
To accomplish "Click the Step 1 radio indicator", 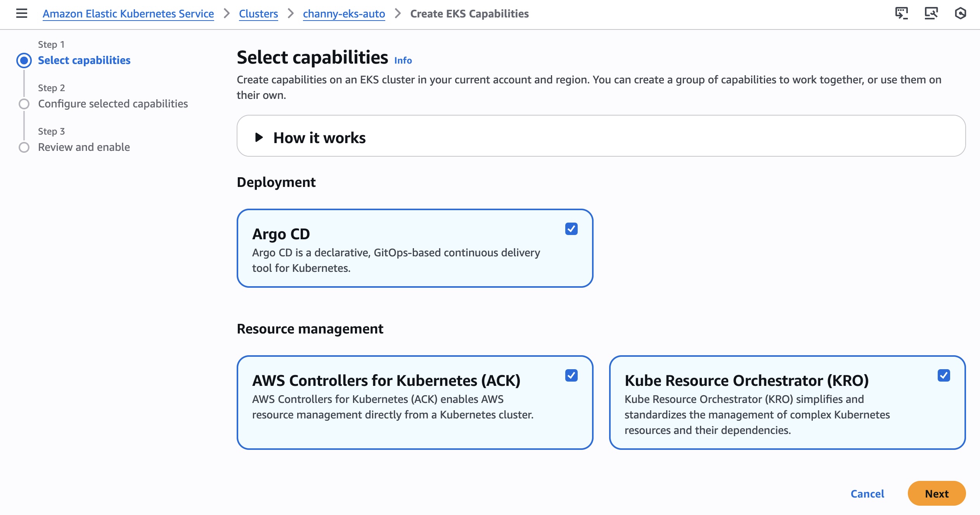I will tap(24, 60).
